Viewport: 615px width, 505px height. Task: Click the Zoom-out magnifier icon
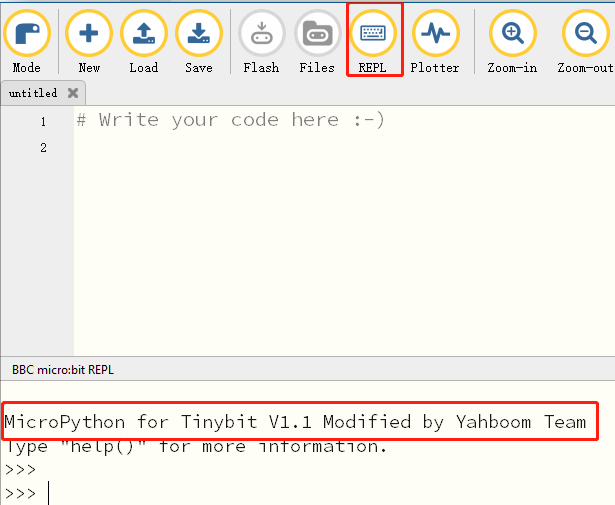coord(586,33)
